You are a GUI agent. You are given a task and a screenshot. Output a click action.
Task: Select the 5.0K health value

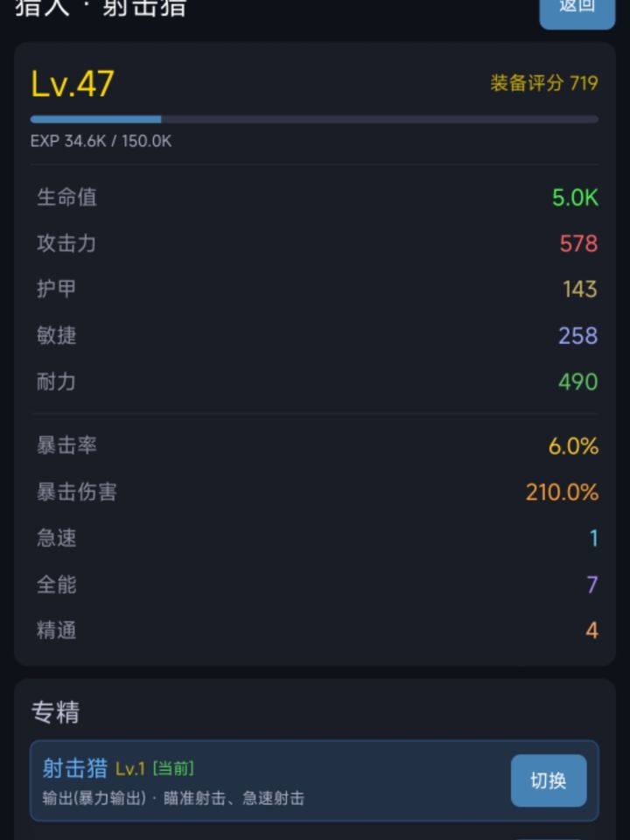point(574,198)
